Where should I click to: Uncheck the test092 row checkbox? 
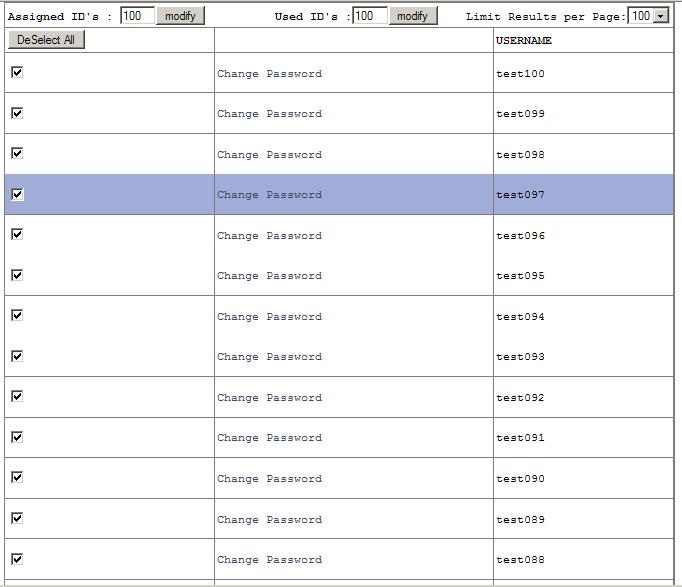click(x=17, y=397)
